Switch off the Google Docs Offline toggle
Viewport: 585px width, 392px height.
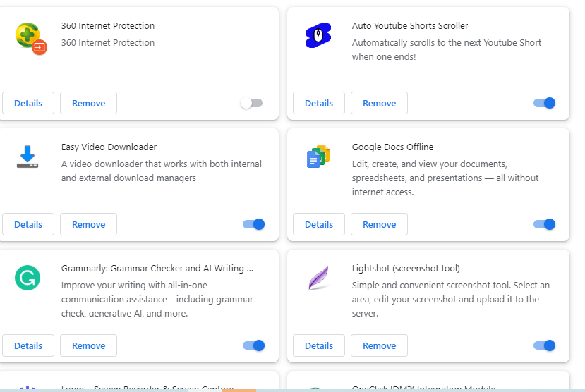point(544,224)
